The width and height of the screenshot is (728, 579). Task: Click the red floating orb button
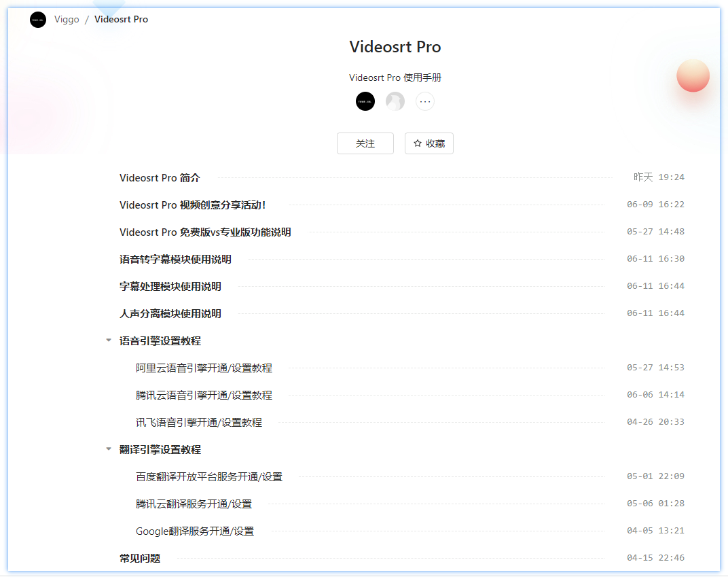pyautogui.click(x=693, y=75)
